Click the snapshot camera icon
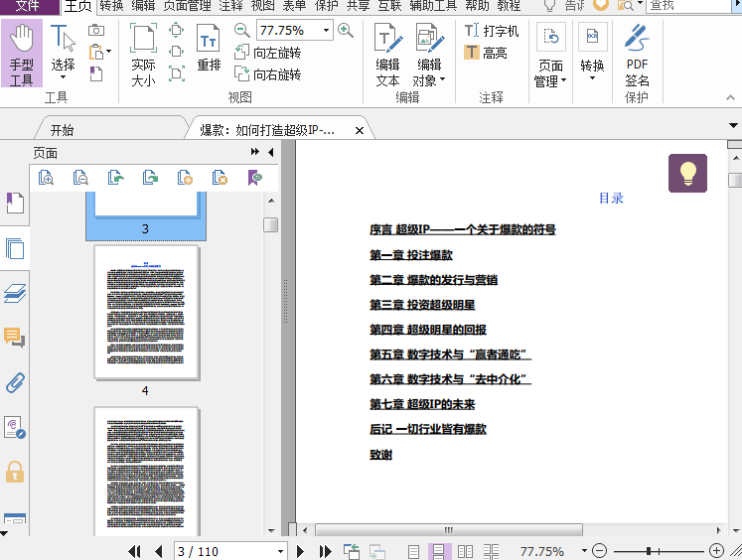This screenshot has width=742, height=560. pyautogui.click(x=96, y=30)
